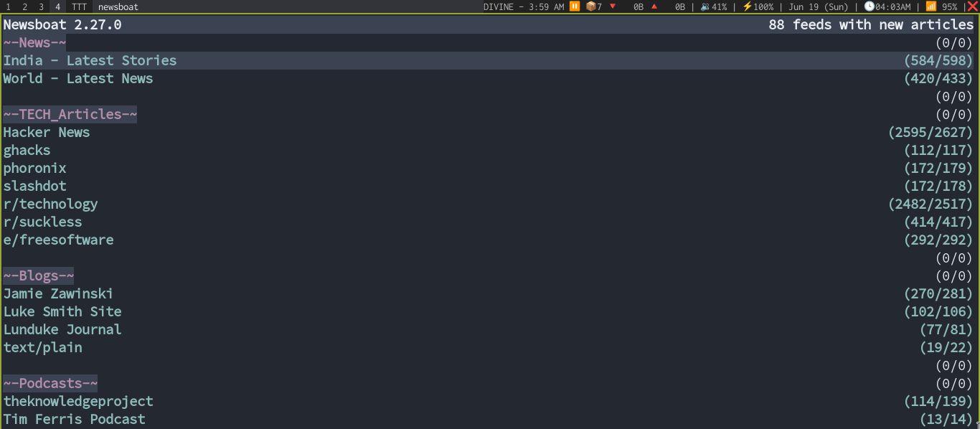Viewport: 980px width, 429px height.
Task: Open the Lunduke Journal feed
Action: click(x=62, y=329)
